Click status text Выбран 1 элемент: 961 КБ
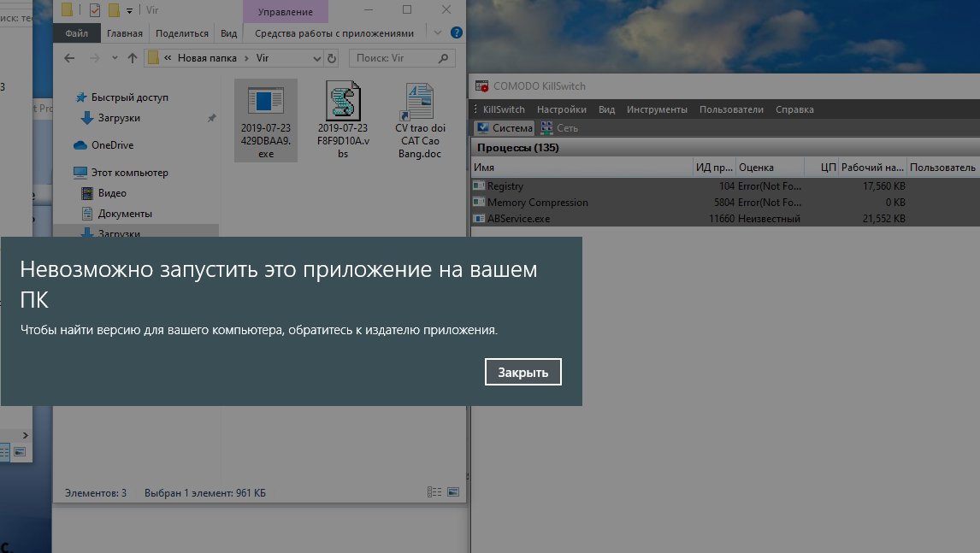The width and height of the screenshot is (980, 553). (205, 493)
